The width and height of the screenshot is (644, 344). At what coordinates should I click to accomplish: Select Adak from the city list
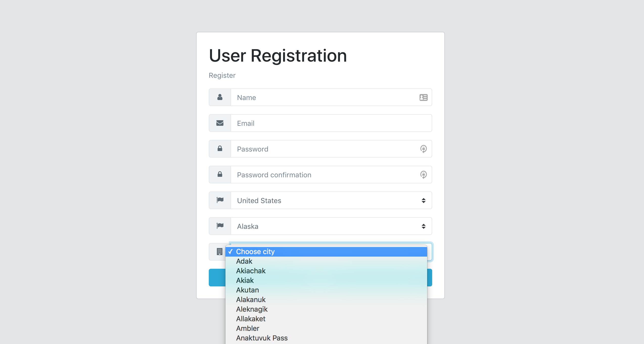click(x=244, y=261)
